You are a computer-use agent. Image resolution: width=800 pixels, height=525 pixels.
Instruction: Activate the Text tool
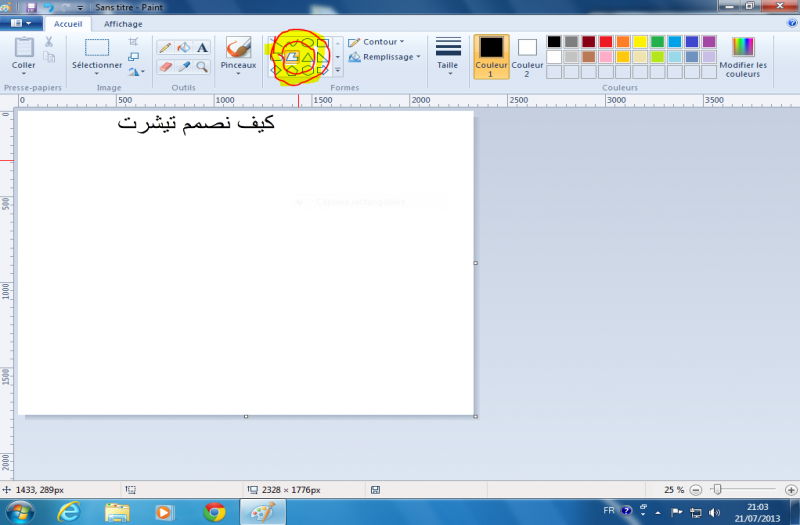point(202,47)
